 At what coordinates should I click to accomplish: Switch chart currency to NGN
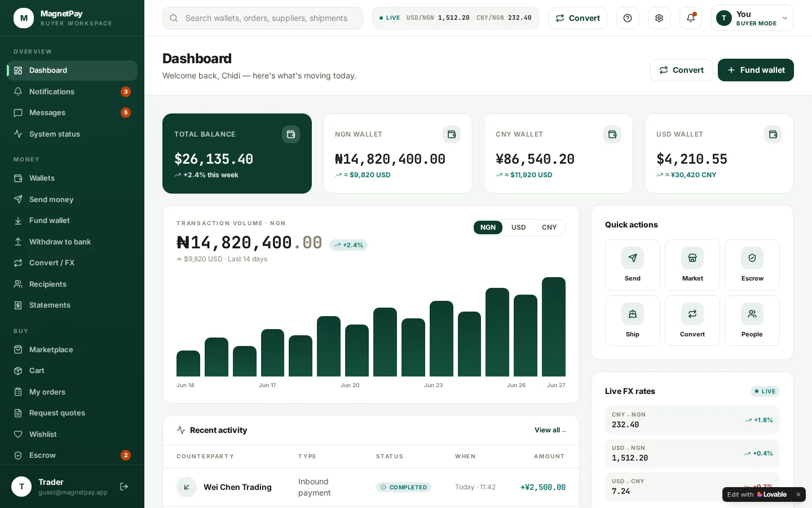tap(488, 227)
